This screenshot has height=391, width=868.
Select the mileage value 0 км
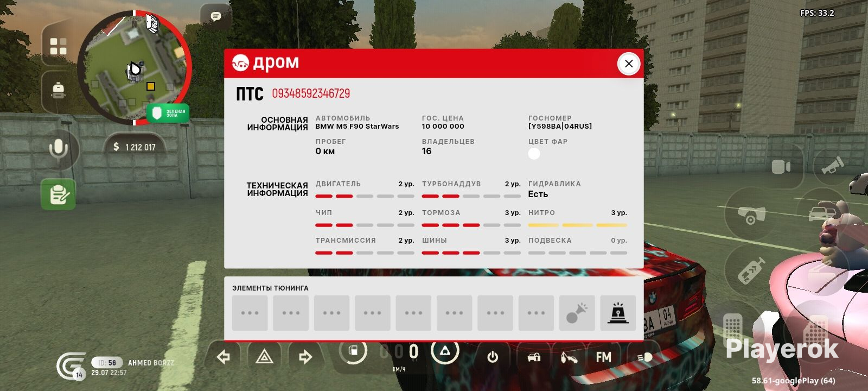[x=325, y=152]
